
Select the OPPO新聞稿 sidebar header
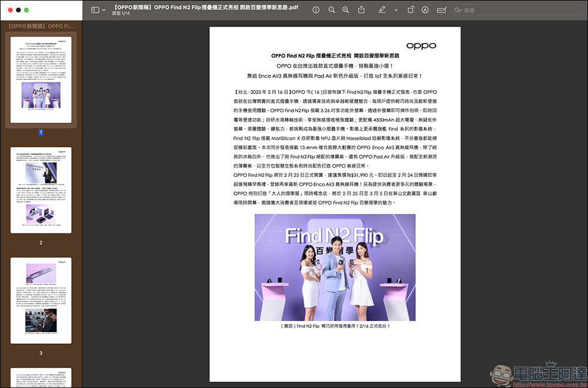coord(41,26)
